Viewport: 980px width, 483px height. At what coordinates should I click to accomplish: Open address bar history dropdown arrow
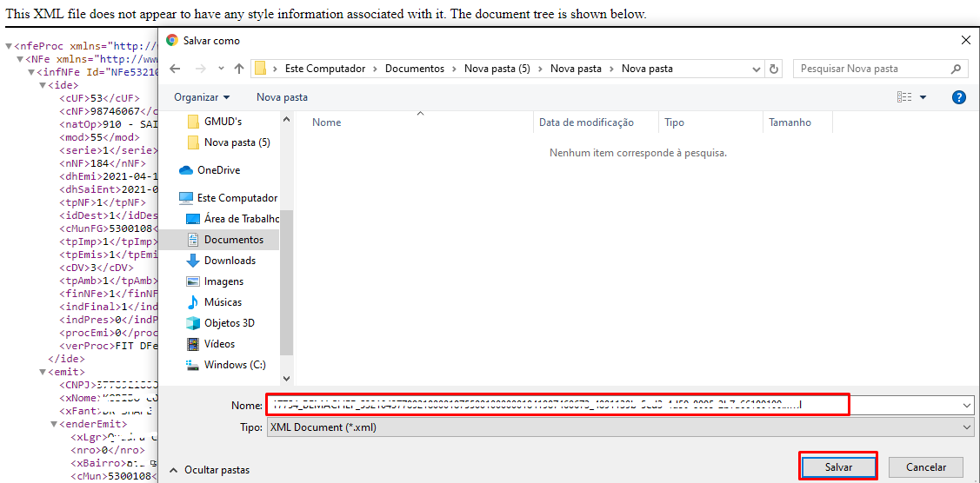point(757,69)
